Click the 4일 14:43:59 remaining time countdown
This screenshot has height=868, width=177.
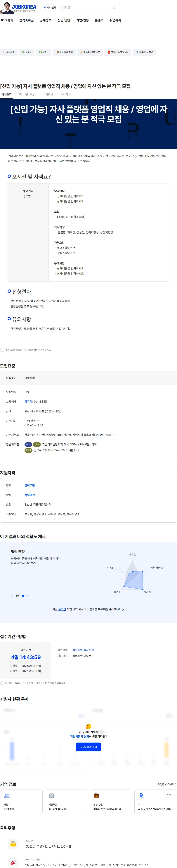tap(26, 657)
